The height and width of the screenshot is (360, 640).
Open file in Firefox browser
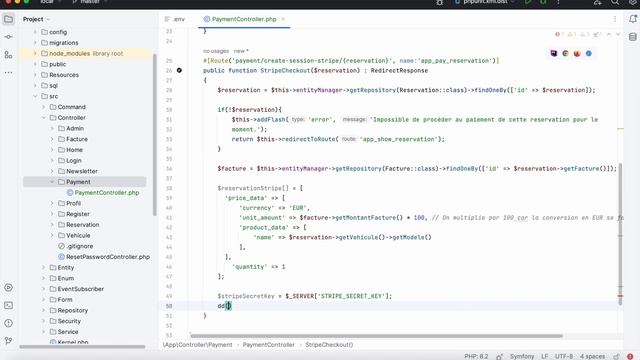577,53
